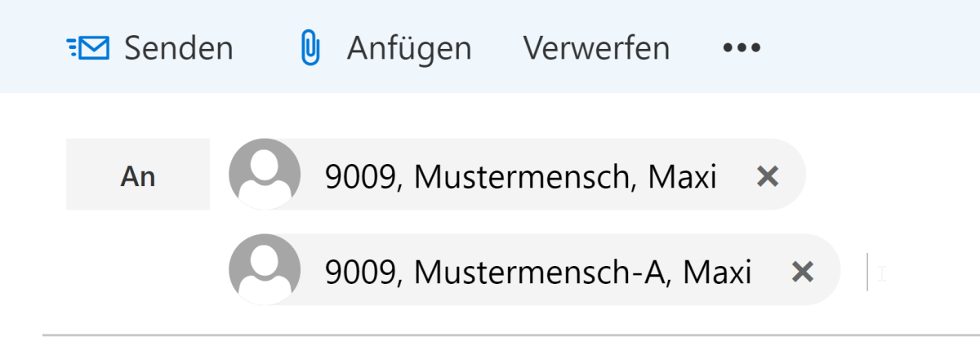Select recipient name 9009, Mustermensch, Maxi
Screen dimensions: 980x337
click(521, 176)
